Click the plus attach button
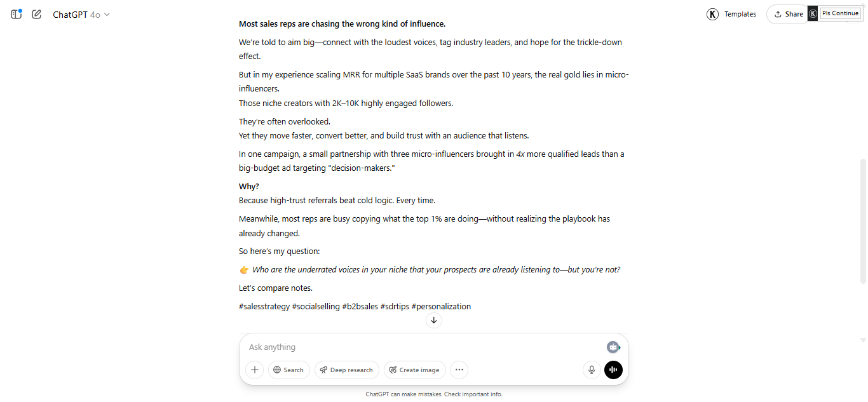 click(254, 370)
